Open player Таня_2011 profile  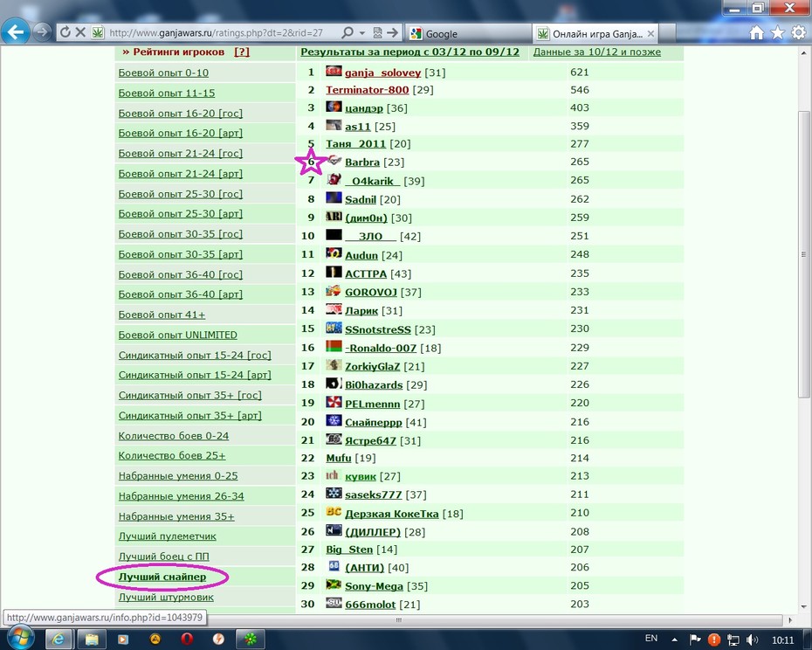(x=355, y=143)
